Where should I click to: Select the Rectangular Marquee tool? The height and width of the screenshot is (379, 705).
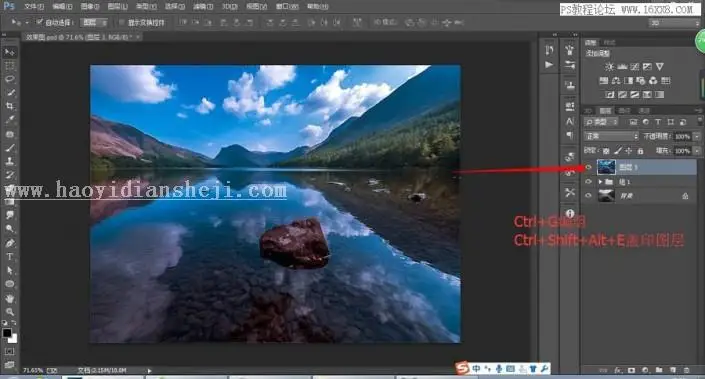[x=9, y=66]
